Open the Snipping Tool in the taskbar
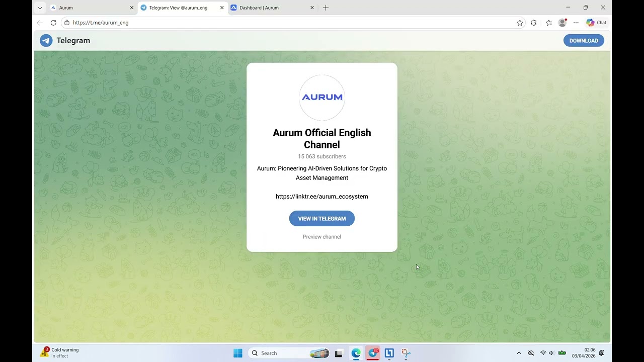This screenshot has width=644, height=362. (406, 353)
